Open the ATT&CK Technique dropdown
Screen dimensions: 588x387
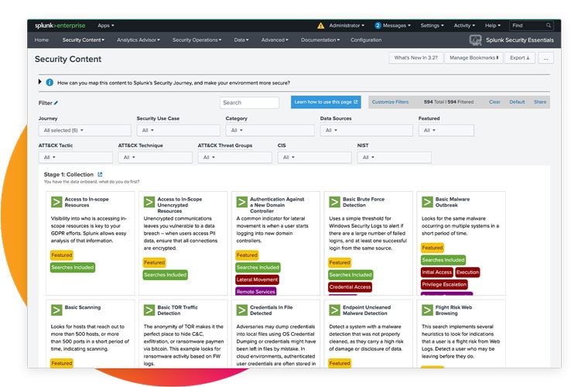click(x=156, y=157)
